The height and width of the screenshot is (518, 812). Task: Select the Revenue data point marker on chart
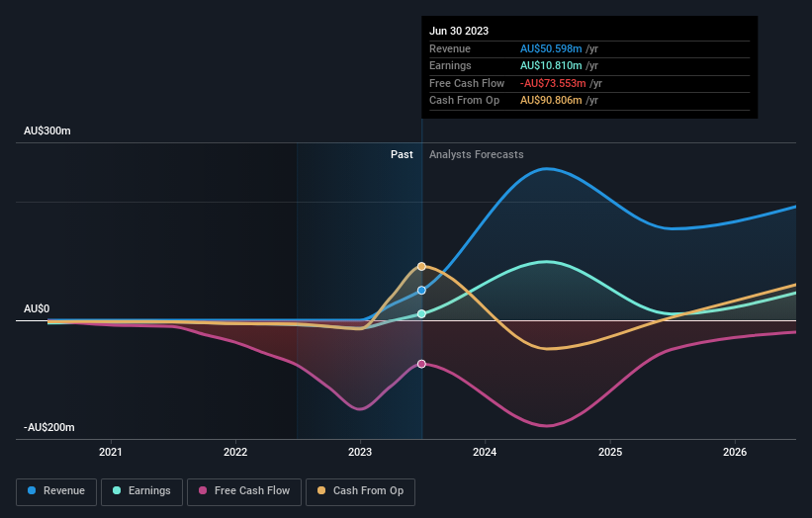[421, 291]
